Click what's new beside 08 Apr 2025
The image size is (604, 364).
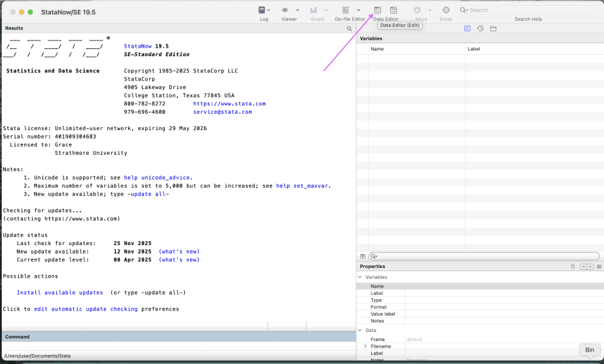(179, 260)
